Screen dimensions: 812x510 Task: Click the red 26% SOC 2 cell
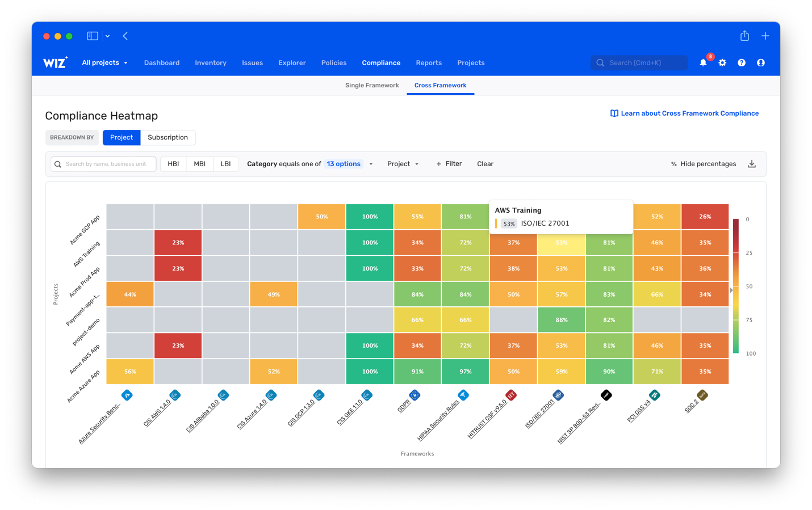(x=705, y=217)
